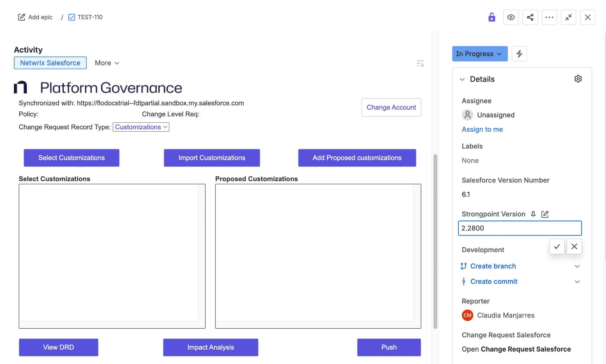Click the purple unlock restrictions icon
This screenshot has height=364, width=606.
click(x=491, y=17)
